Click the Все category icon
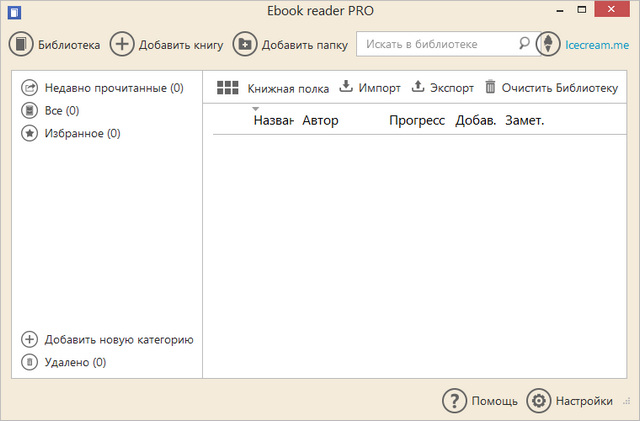The height and width of the screenshot is (421, 640). pyautogui.click(x=29, y=111)
